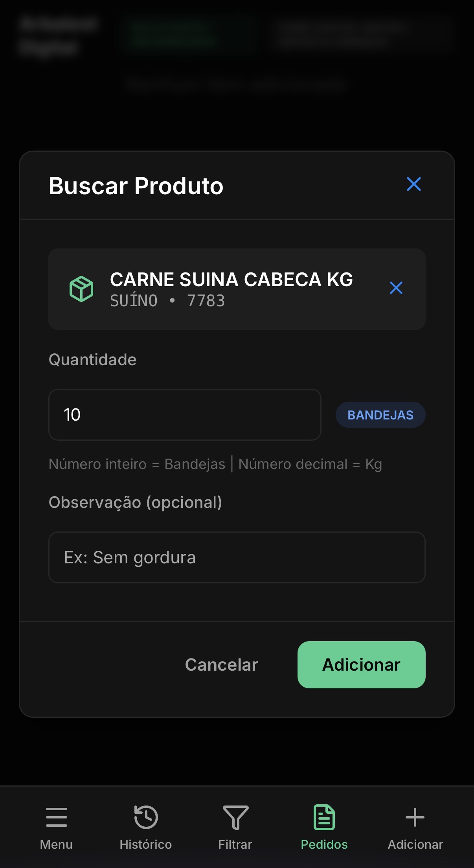Click the Observação text field
474x868 pixels.
click(x=237, y=557)
